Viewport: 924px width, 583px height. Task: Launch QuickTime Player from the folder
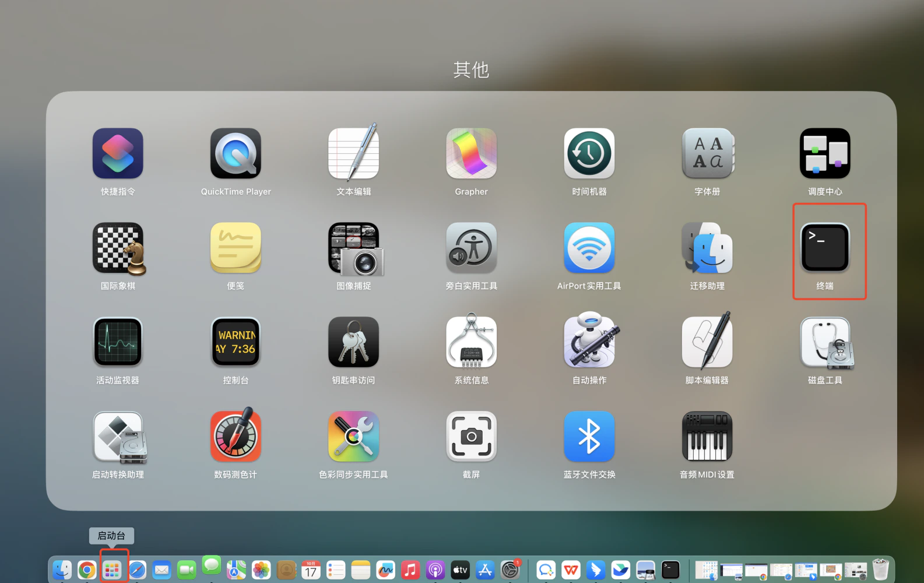tap(236, 153)
